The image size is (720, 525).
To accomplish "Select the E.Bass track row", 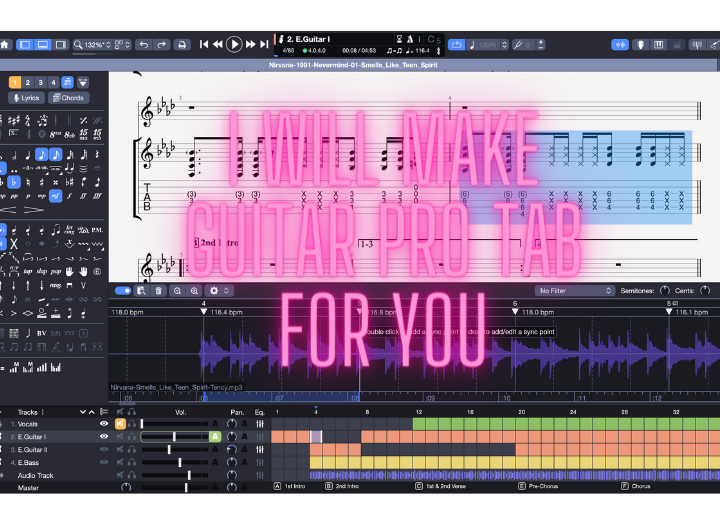I will (135, 463).
